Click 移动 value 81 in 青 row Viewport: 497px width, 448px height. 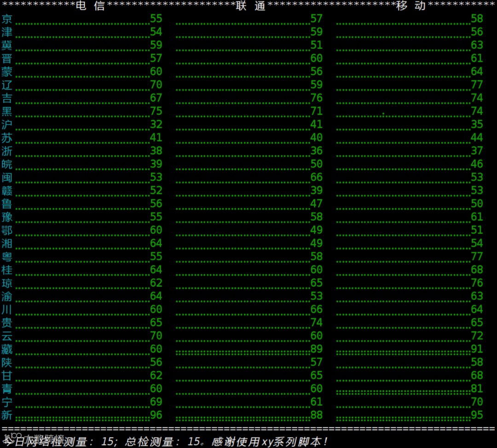click(477, 389)
